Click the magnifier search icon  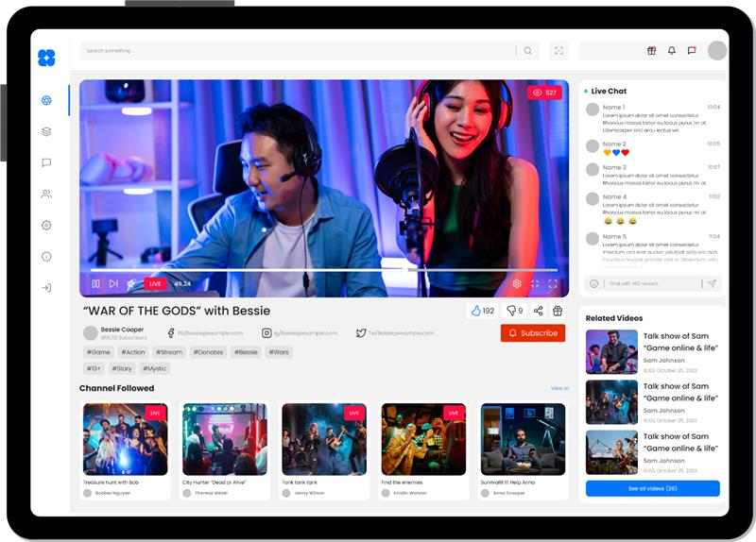tap(528, 51)
